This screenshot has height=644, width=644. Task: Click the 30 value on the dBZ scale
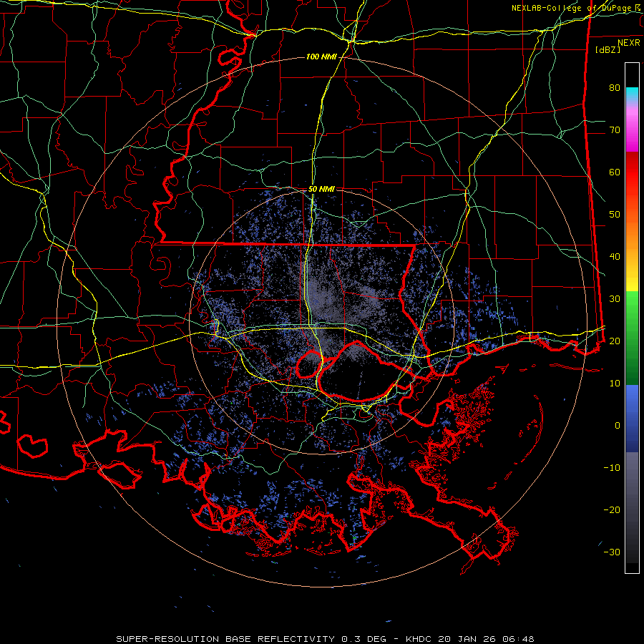coord(615,298)
